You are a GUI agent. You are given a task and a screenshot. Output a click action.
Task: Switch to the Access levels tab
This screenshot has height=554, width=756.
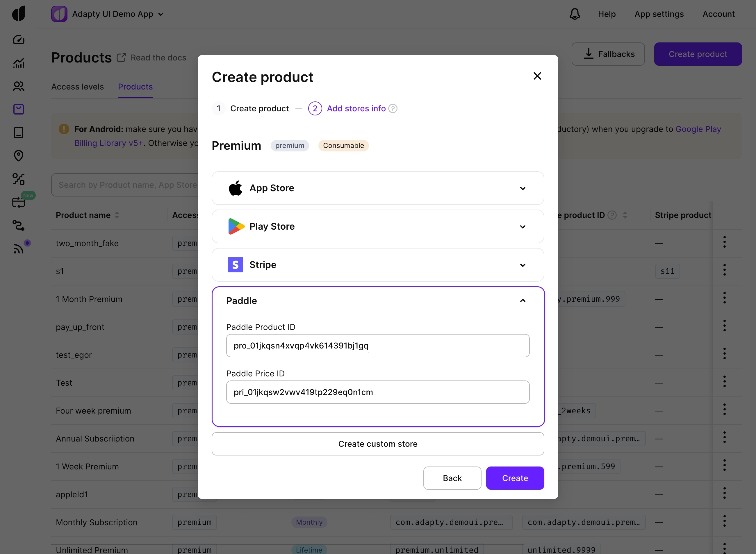[x=77, y=87]
